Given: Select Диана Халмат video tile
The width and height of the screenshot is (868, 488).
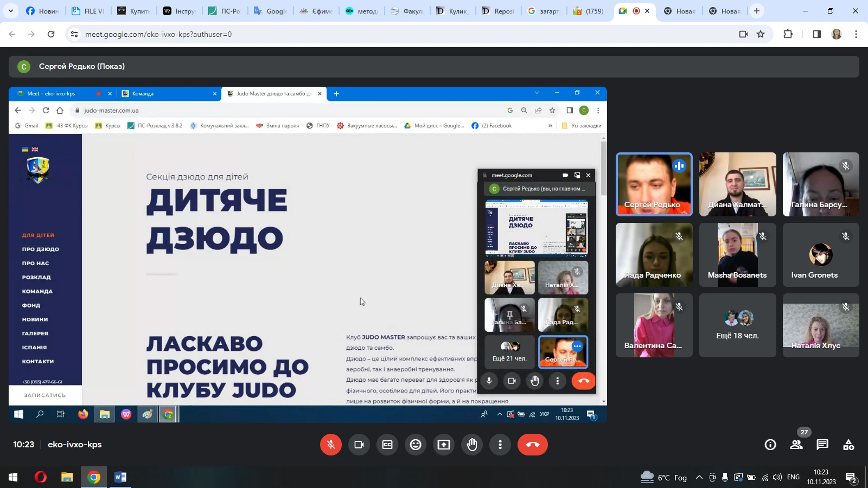Looking at the screenshot, I should pyautogui.click(x=738, y=184).
